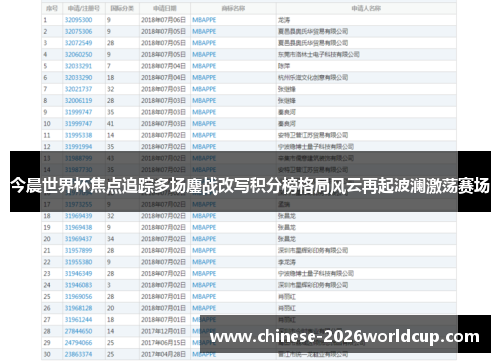This screenshot has width=500, height=362.
Task: Click MBAPPE trademark link in row 11
Action: click(204, 135)
